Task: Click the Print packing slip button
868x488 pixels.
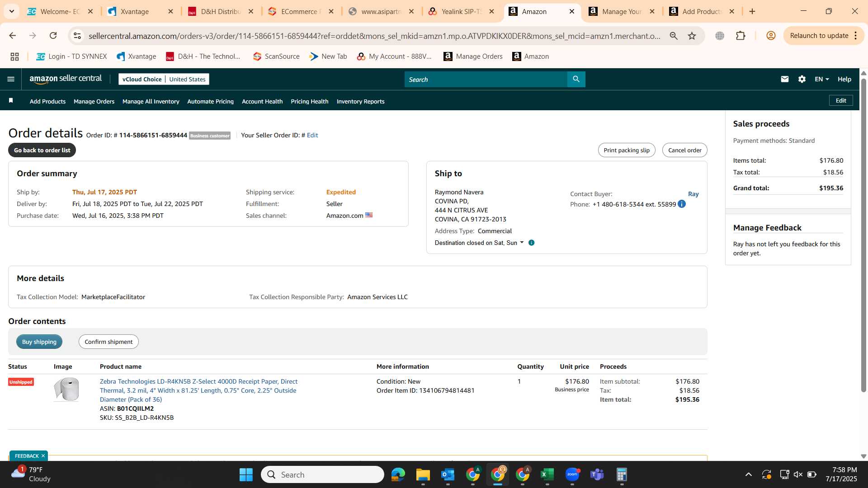Action: pyautogui.click(x=627, y=150)
